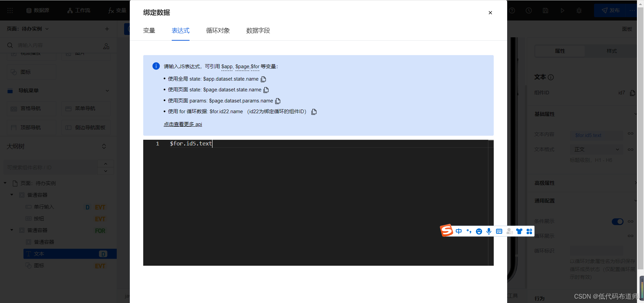Copy the component ID id7
The image size is (644, 303).
pos(633,93)
